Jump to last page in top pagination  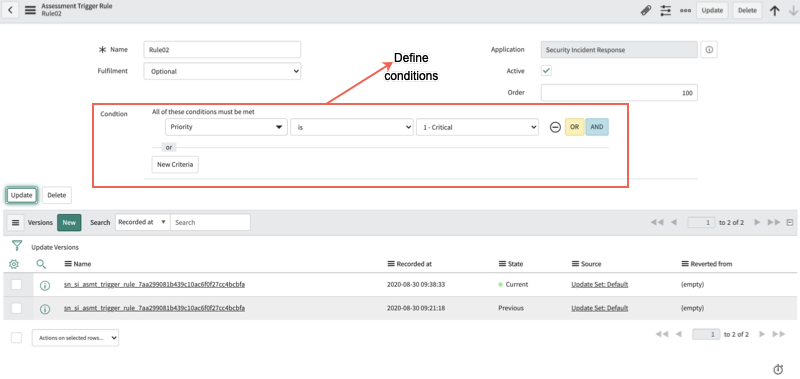[774, 222]
